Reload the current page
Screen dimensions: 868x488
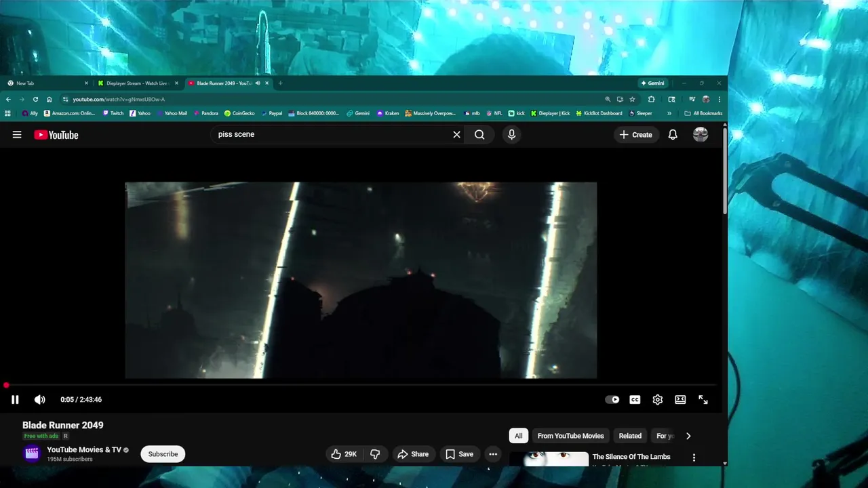tap(35, 100)
